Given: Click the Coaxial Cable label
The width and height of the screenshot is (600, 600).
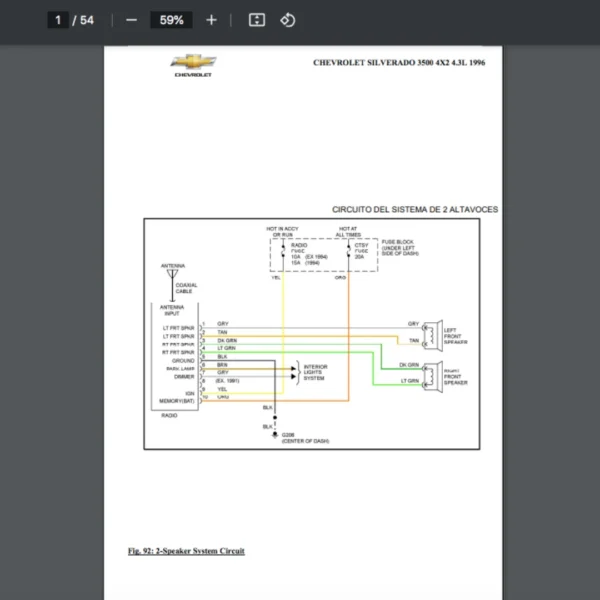Looking at the screenshot, I should coord(186,287).
